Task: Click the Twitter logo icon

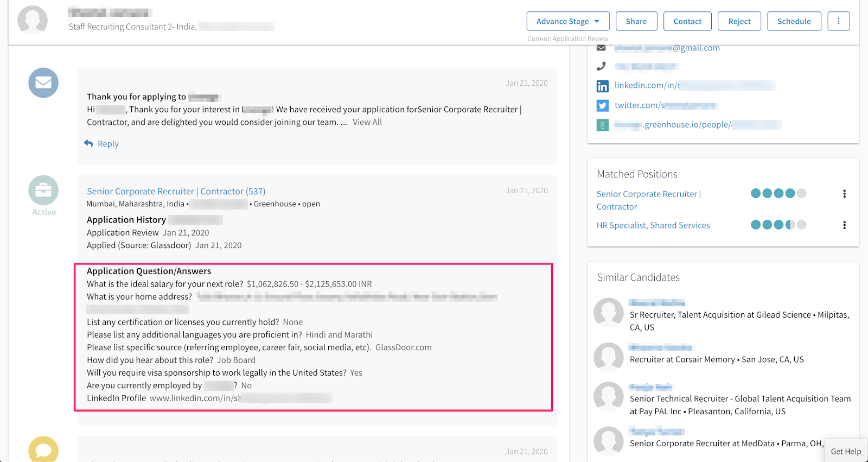Action: click(x=602, y=105)
